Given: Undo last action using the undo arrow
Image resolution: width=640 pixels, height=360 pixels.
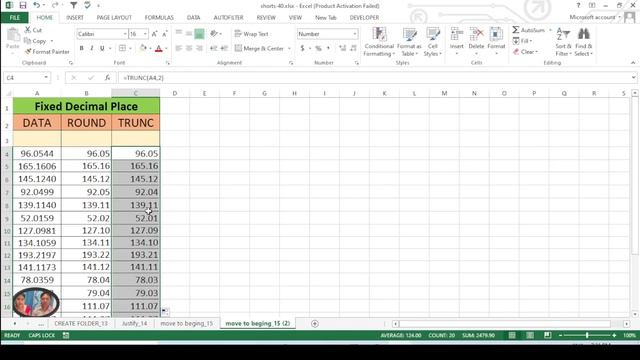Looking at the screenshot, I should 36,5.
